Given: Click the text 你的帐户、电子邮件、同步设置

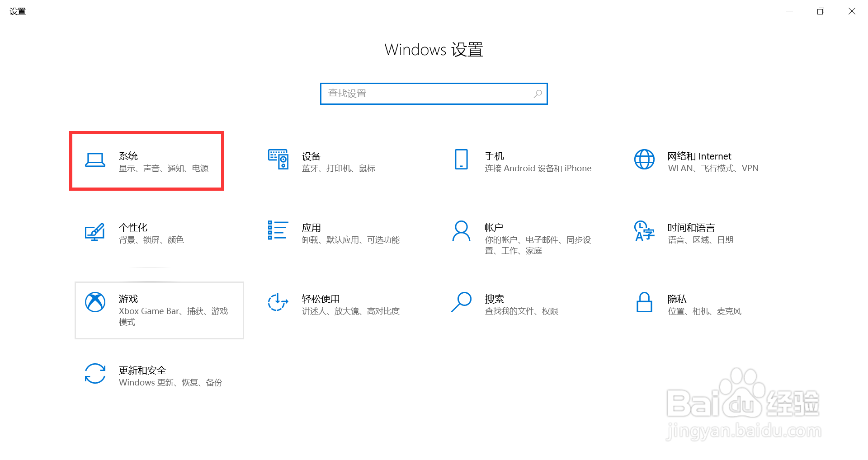Looking at the screenshot, I should [x=538, y=245].
